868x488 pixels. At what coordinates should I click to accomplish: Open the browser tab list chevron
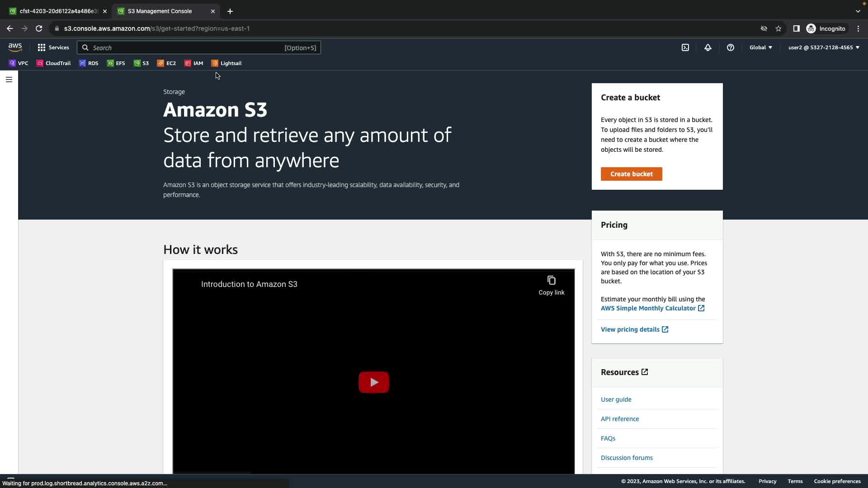click(x=858, y=11)
